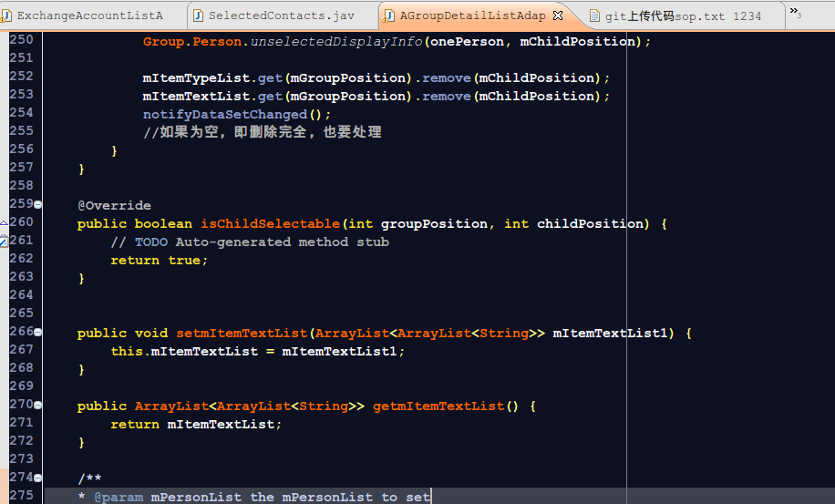Click 'return mItemTextList;' on line 271
The width and height of the screenshot is (835, 504).
click(196, 424)
